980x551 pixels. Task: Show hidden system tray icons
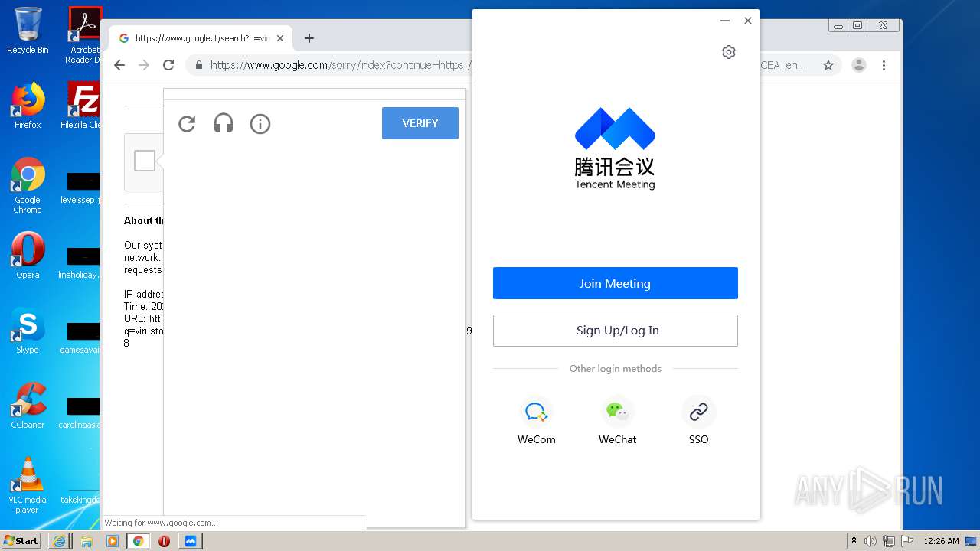854,540
